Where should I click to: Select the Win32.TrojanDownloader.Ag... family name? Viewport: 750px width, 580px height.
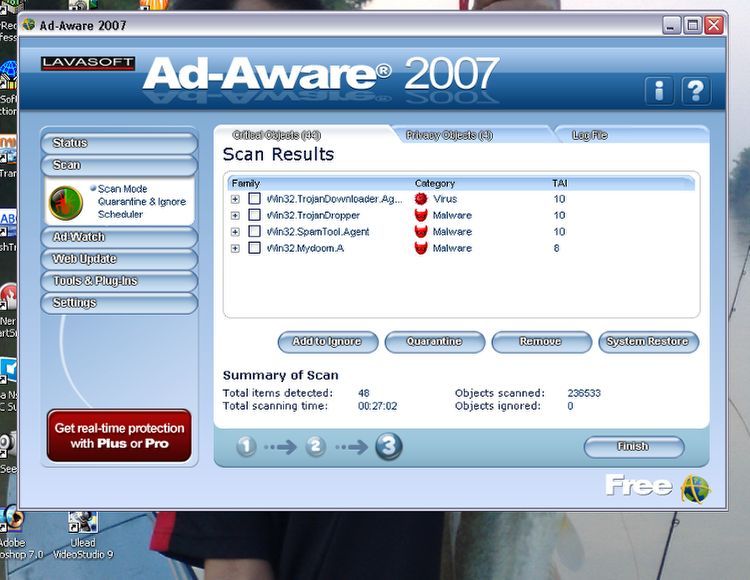click(334, 199)
